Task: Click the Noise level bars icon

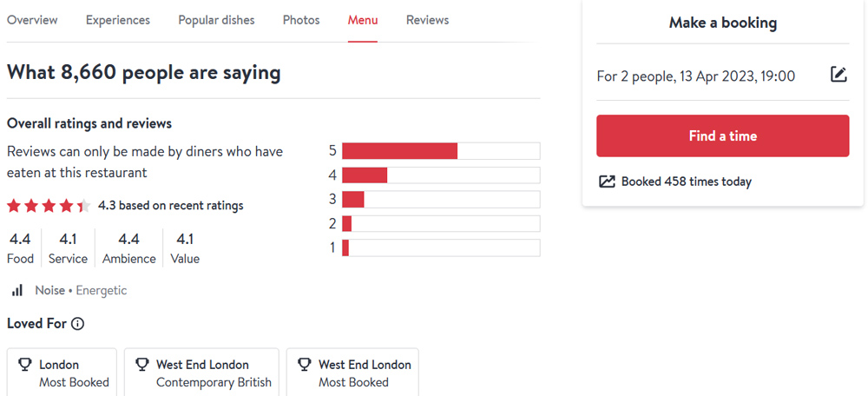Action: click(17, 291)
